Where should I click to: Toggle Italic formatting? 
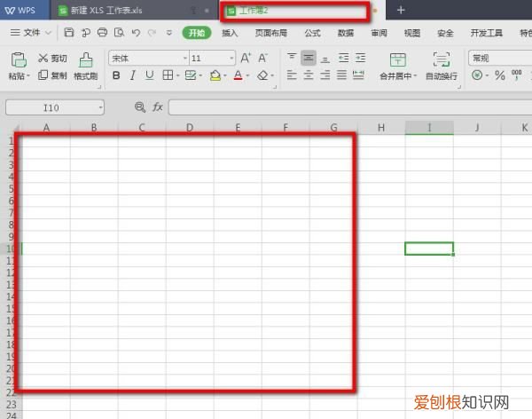[133, 75]
